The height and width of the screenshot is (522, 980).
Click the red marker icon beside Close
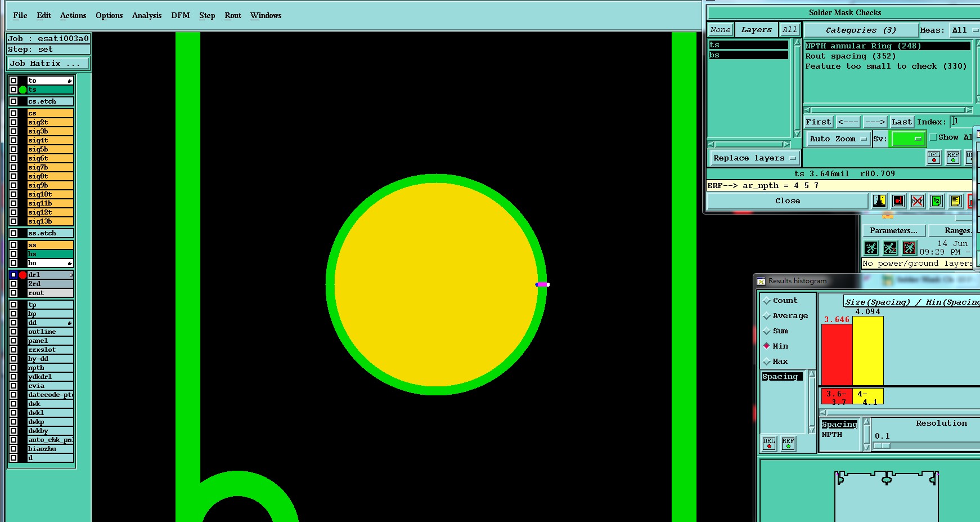[898, 201]
